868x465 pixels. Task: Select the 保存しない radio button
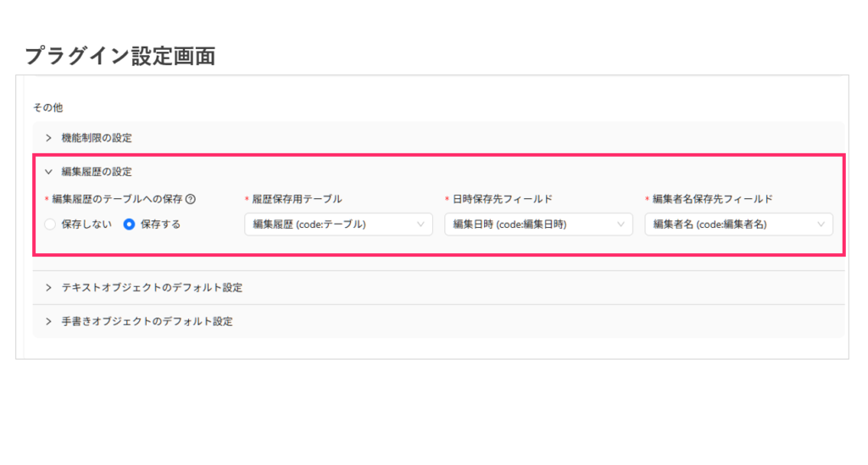coord(49,224)
